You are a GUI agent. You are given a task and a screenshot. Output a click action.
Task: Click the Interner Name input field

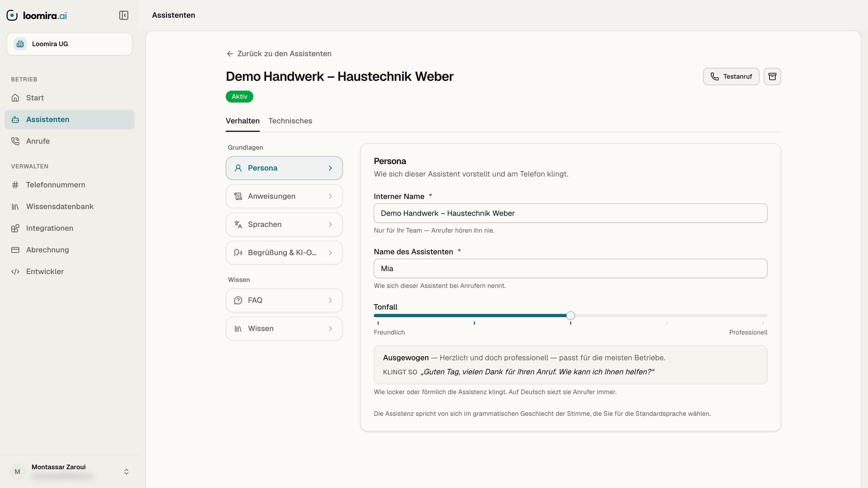pos(571,213)
